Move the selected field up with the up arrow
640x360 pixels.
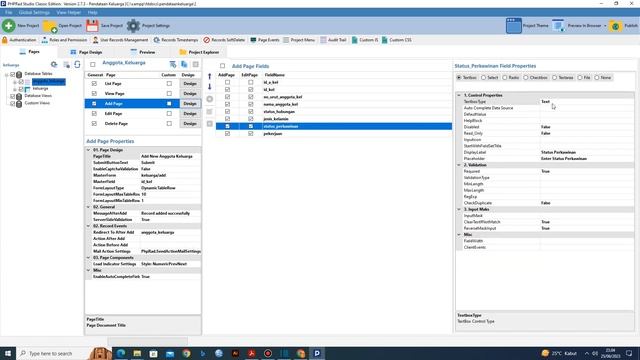click(210, 76)
